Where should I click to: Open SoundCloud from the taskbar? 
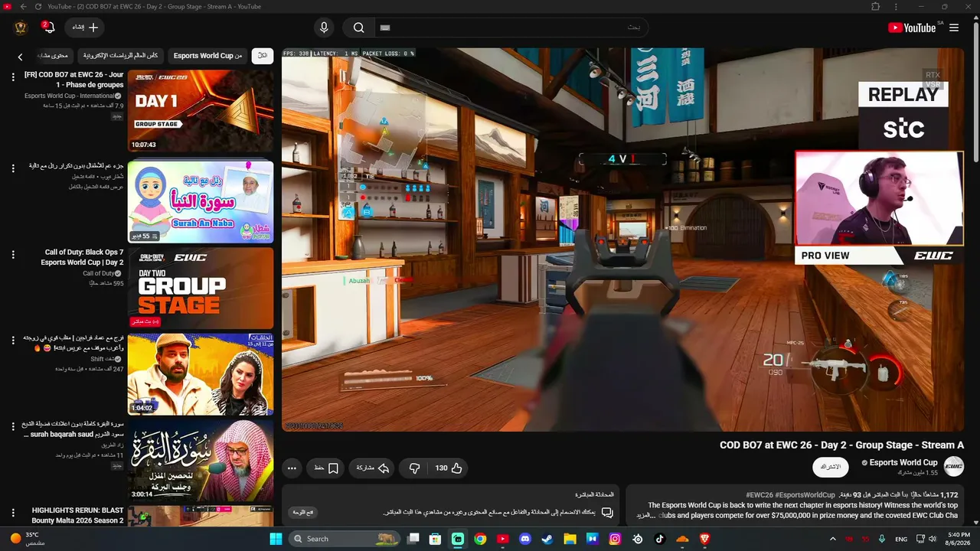pyautogui.click(x=682, y=539)
